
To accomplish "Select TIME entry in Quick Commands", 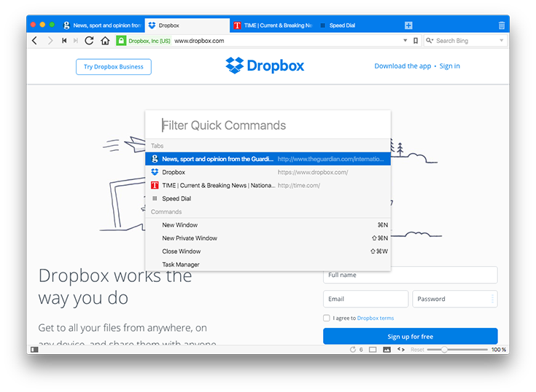I will (268, 185).
